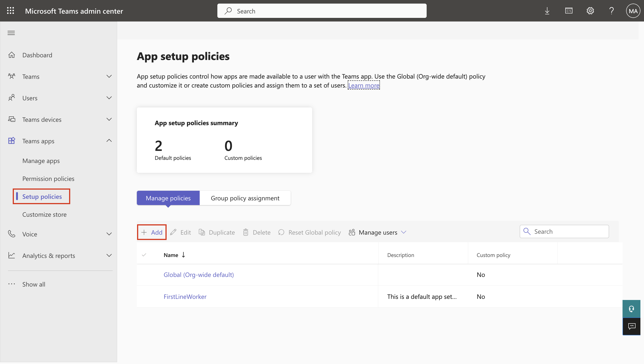644x364 pixels.
Task: Collapse the hamburger navigation menu
Action: pyautogui.click(x=11, y=33)
